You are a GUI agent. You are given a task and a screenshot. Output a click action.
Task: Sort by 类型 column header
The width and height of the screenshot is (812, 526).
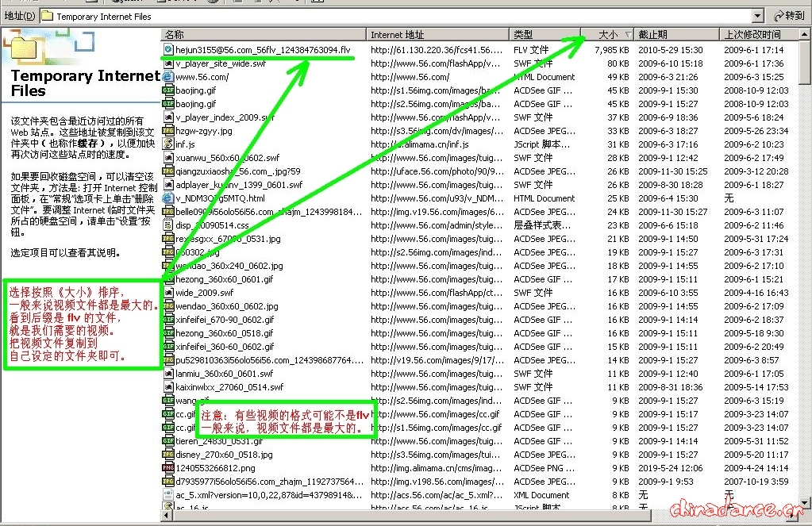(x=545, y=35)
